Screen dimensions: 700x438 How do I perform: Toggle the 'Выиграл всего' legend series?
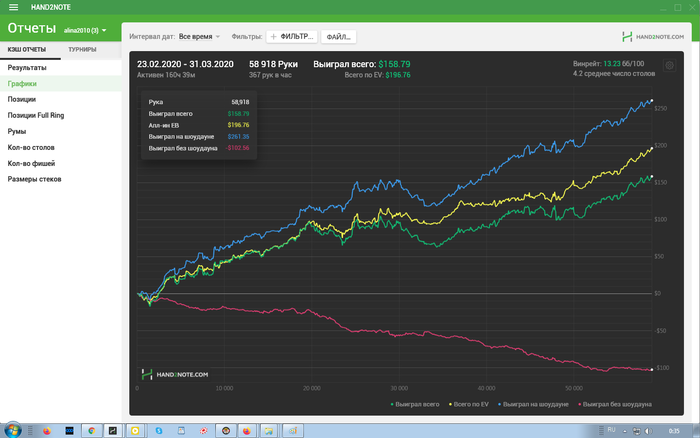click(x=415, y=404)
